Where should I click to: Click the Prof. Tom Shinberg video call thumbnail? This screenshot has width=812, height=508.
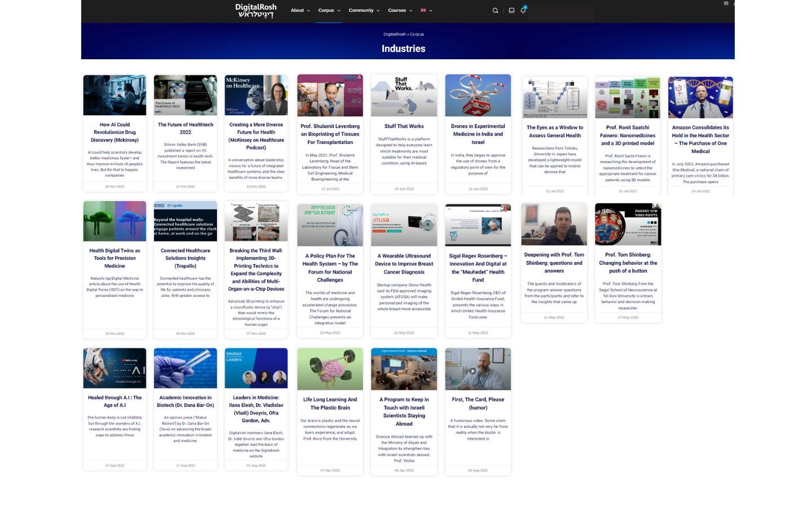[x=554, y=225]
